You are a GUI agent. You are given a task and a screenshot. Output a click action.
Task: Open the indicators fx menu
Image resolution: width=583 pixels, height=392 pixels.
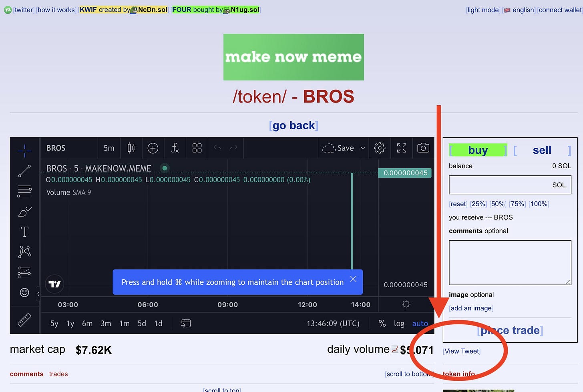pos(175,148)
